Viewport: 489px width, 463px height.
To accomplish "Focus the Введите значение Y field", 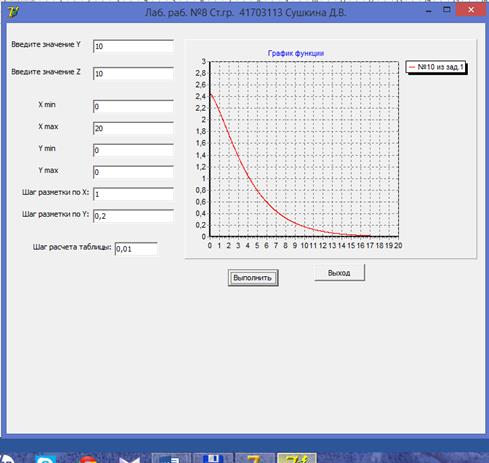I will [x=133, y=46].
